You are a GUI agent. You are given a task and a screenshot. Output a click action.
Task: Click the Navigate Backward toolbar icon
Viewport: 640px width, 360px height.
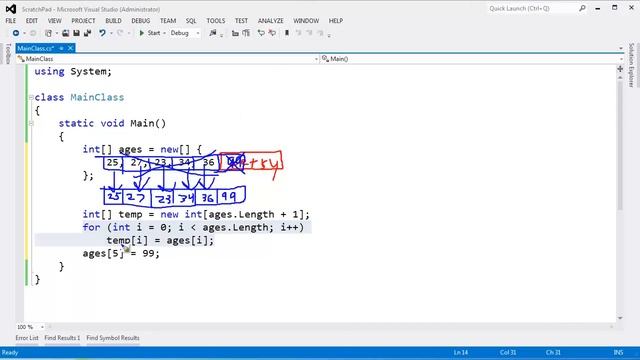coord(16,33)
